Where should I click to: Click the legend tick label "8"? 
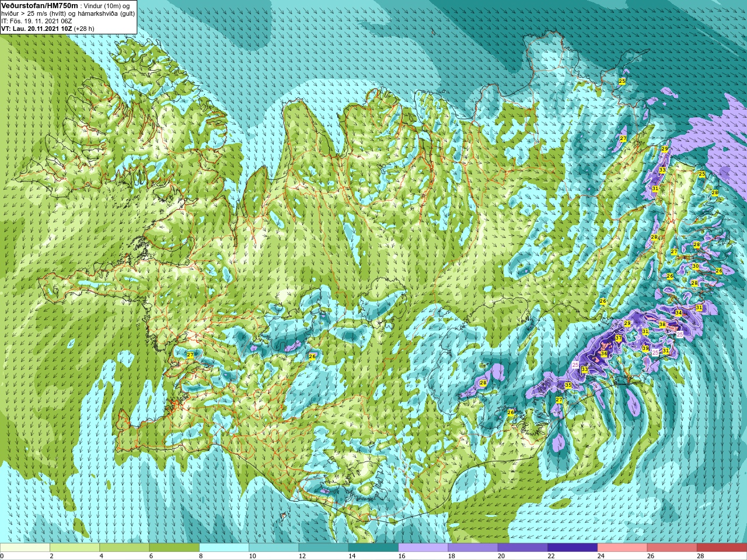[x=201, y=556]
